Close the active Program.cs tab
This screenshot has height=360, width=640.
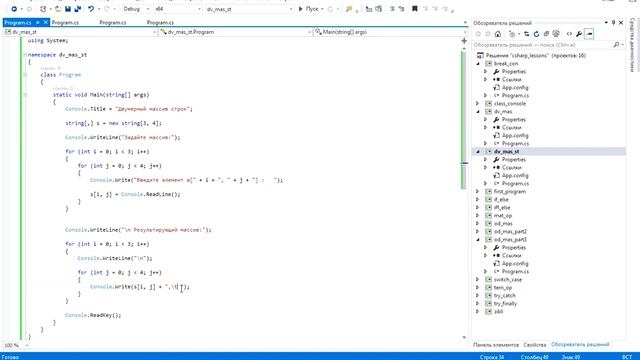pos(46,22)
